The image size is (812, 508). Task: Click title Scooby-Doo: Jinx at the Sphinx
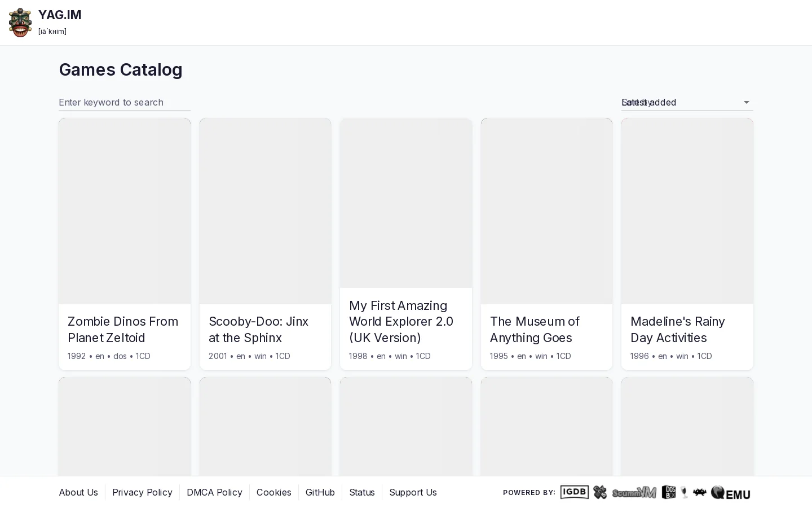tap(258, 330)
